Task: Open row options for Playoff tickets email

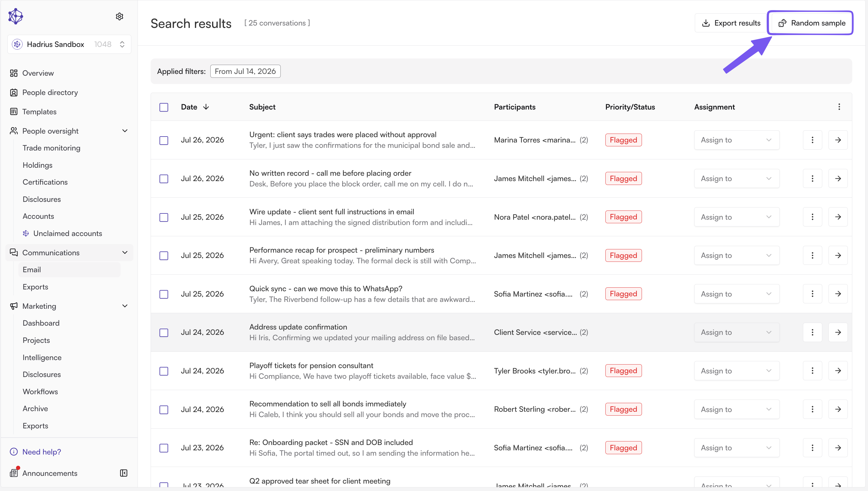Action: [x=812, y=370]
